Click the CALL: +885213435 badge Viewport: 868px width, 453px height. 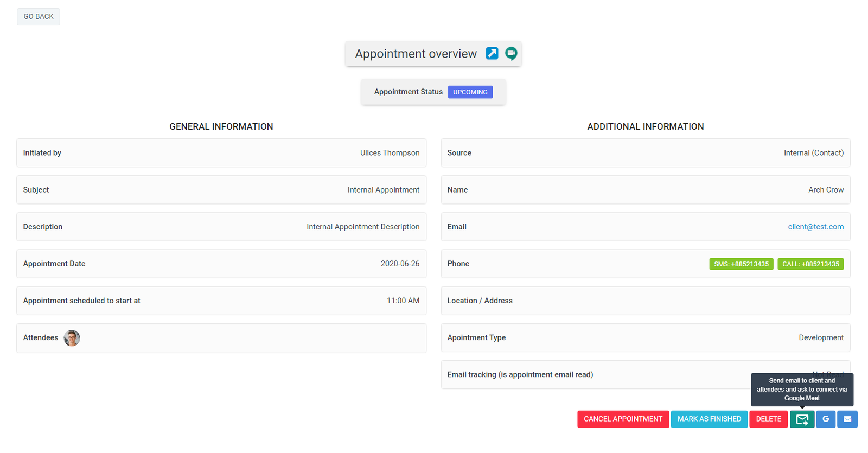[810, 264]
